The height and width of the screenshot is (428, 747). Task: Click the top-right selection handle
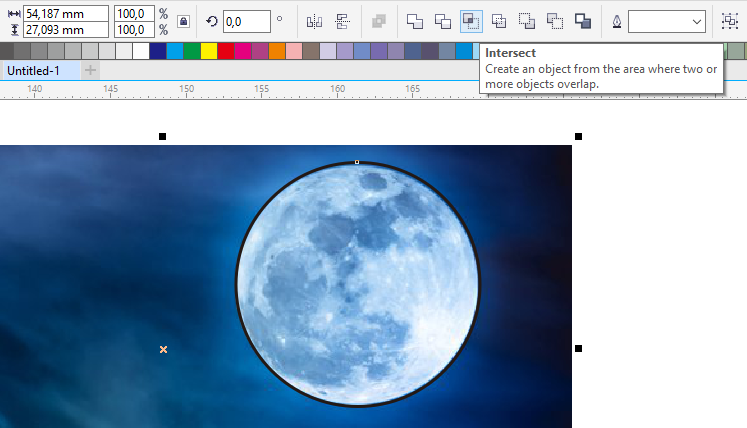pos(578,137)
